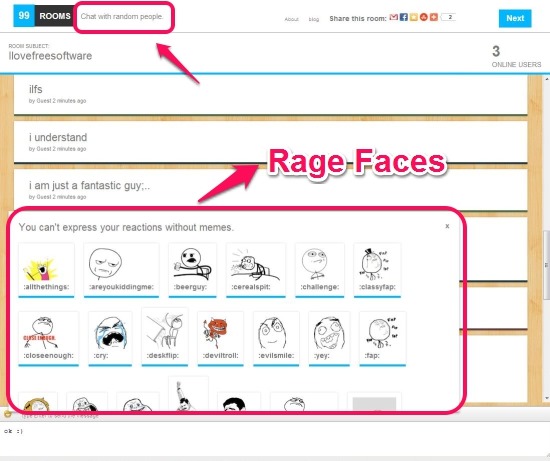This screenshot has height=461, width=550.
Task: Click the 'Chat with random people.' tagline
Action: pos(122,16)
